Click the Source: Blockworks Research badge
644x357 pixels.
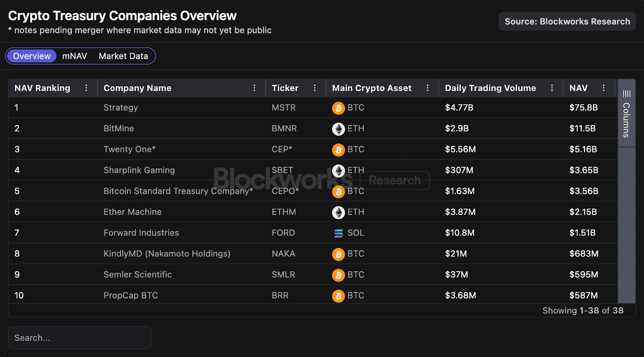pos(567,21)
